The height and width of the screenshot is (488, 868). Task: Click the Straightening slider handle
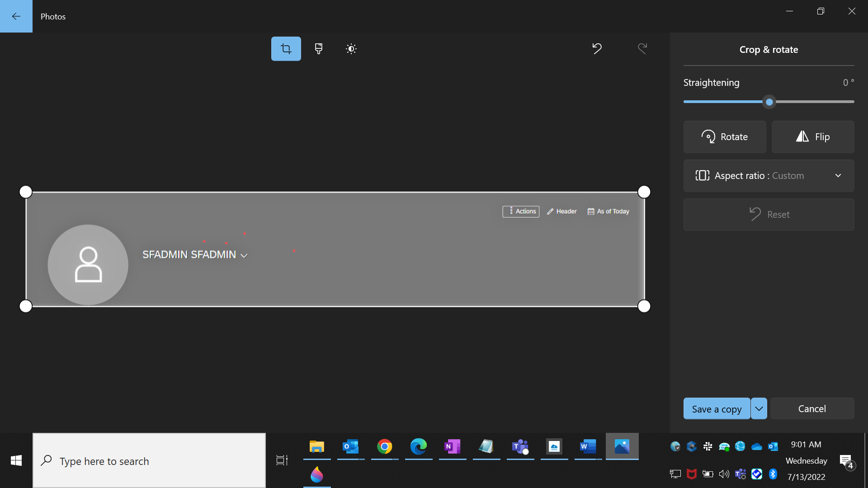(769, 102)
